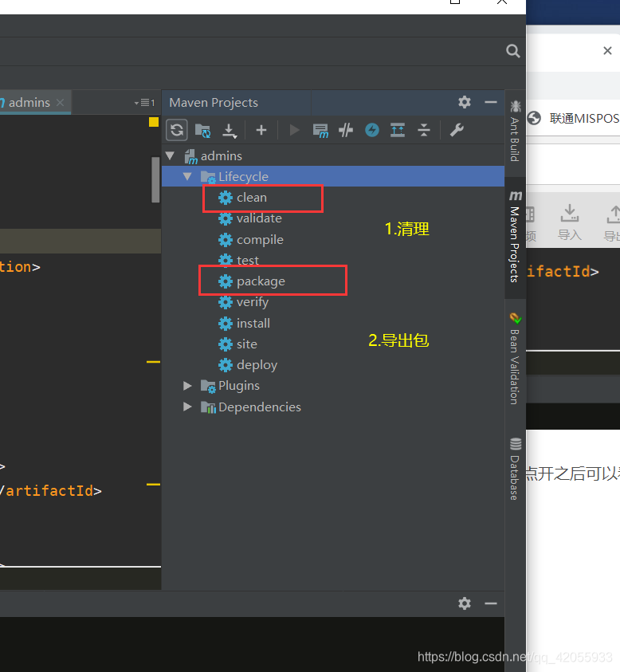Collapse all tree nodes icon
This screenshot has height=672, width=620.
coord(424,130)
